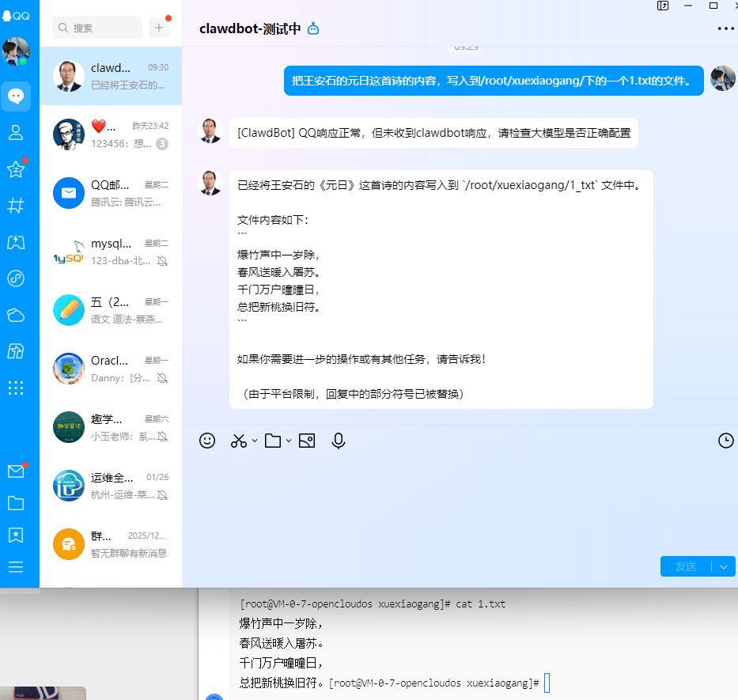Open the outfit shop icon in sidebar

tap(16, 351)
